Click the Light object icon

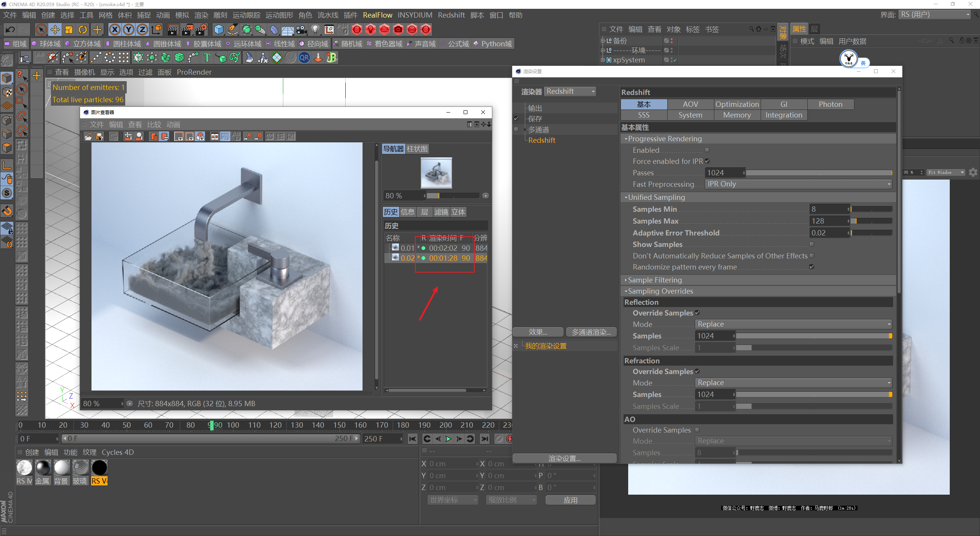point(315,29)
